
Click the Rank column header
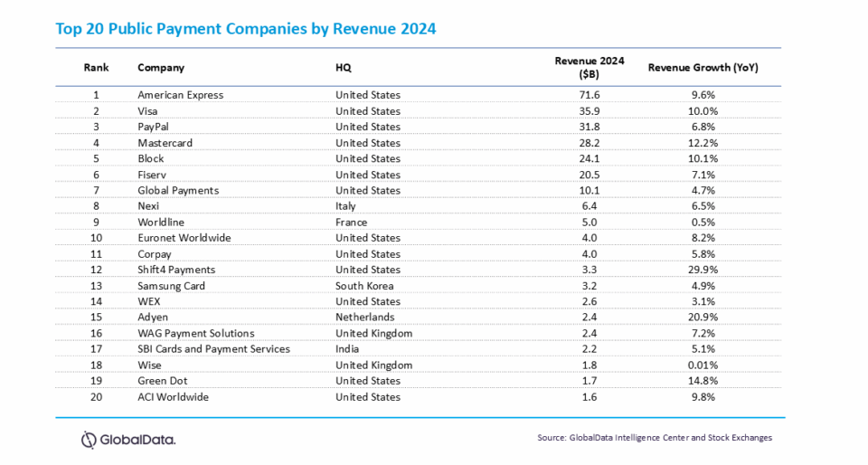tap(97, 68)
